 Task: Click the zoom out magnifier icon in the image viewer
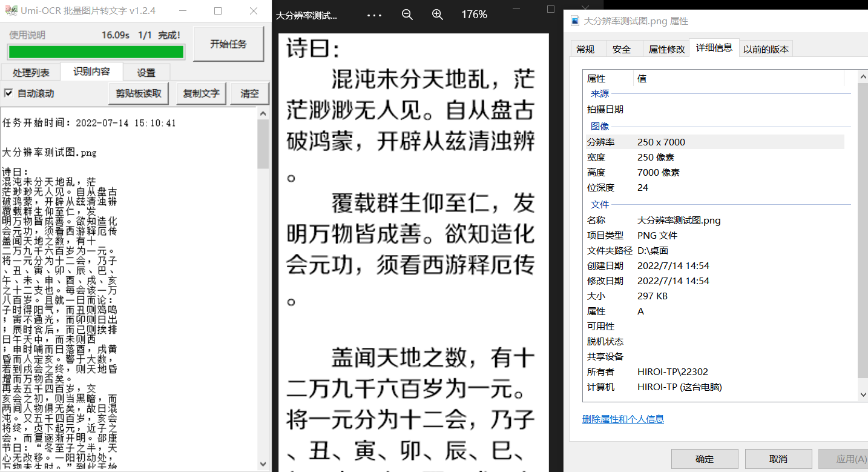pyautogui.click(x=407, y=15)
